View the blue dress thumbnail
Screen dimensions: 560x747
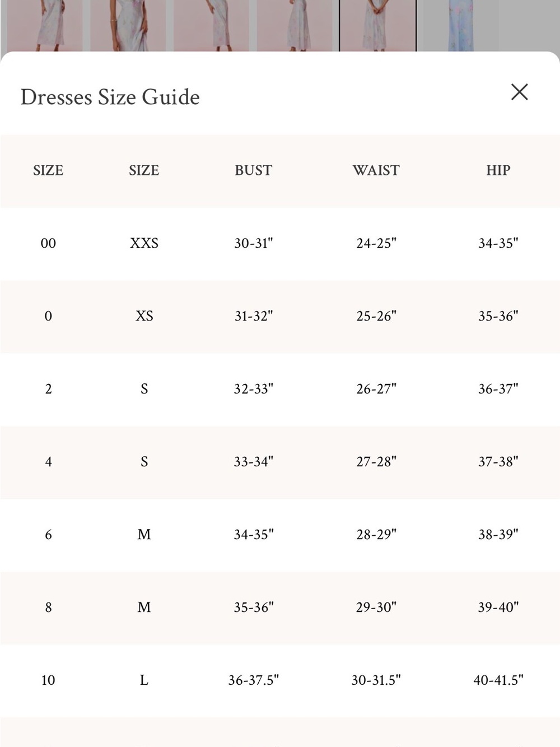[x=461, y=26]
